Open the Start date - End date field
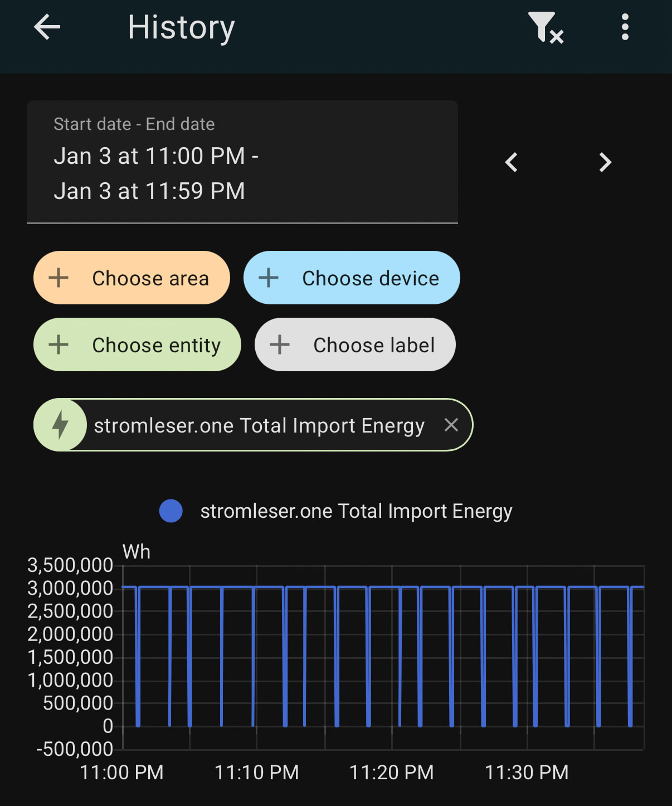Viewport: 672px width, 806px height. (x=242, y=162)
